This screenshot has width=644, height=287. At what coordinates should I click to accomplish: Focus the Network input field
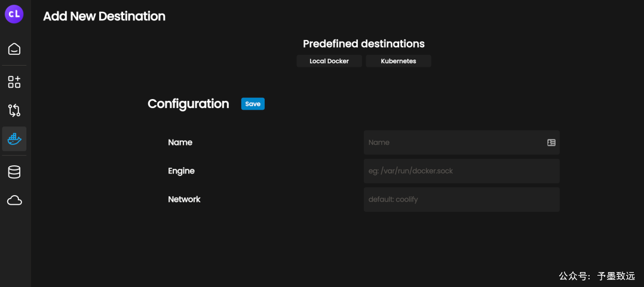[x=462, y=200]
